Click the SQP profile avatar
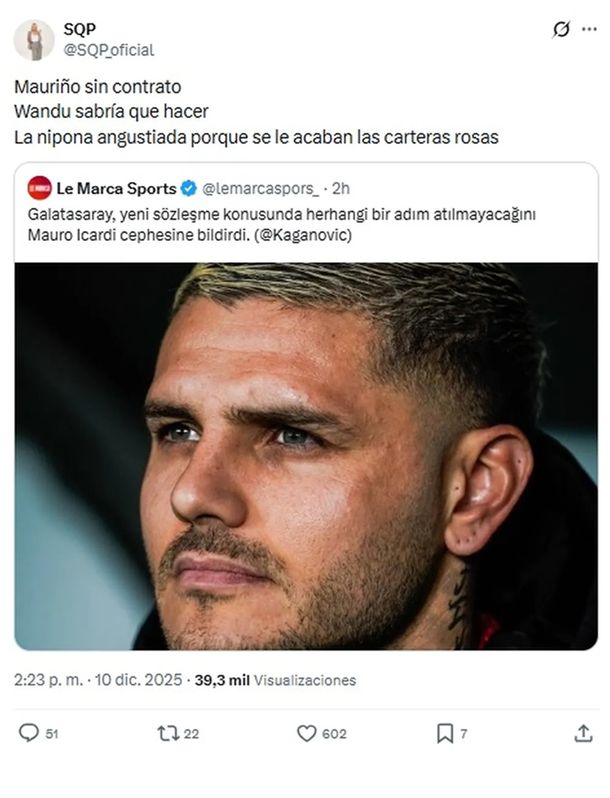The image size is (610, 798). click(x=35, y=40)
